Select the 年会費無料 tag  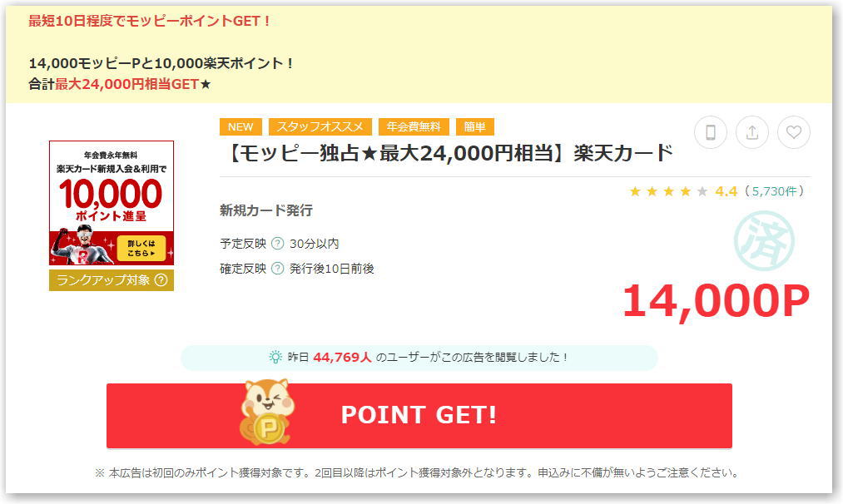[414, 126]
